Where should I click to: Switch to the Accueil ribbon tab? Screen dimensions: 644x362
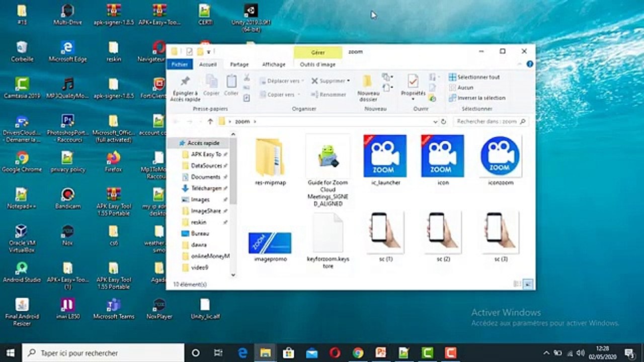point(208,64)
